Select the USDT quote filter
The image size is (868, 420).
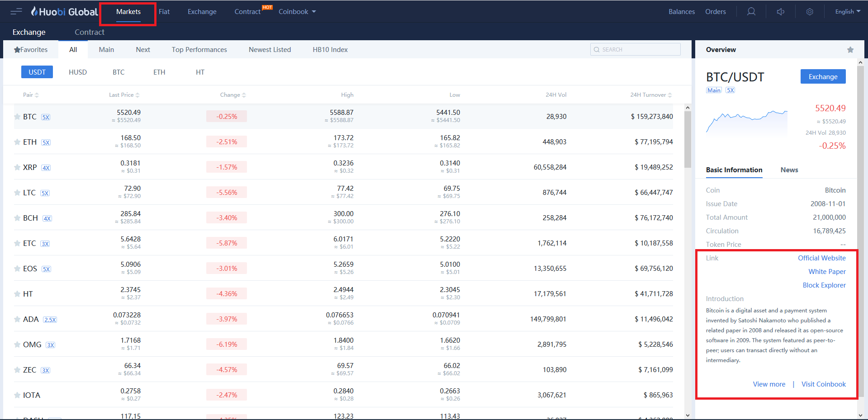(37, 72)
